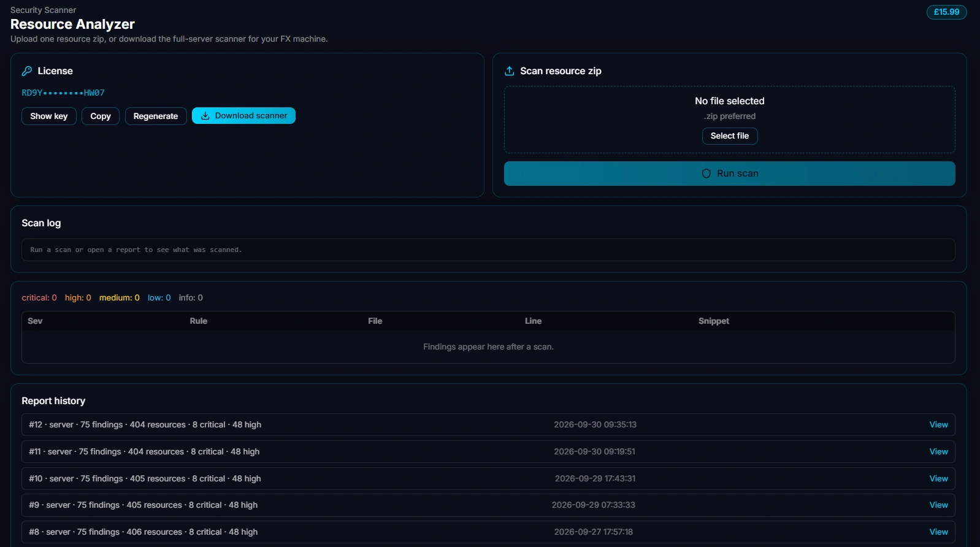Click the download icon in Download scanner
980x547 pixels.
[x=205, y=116]
